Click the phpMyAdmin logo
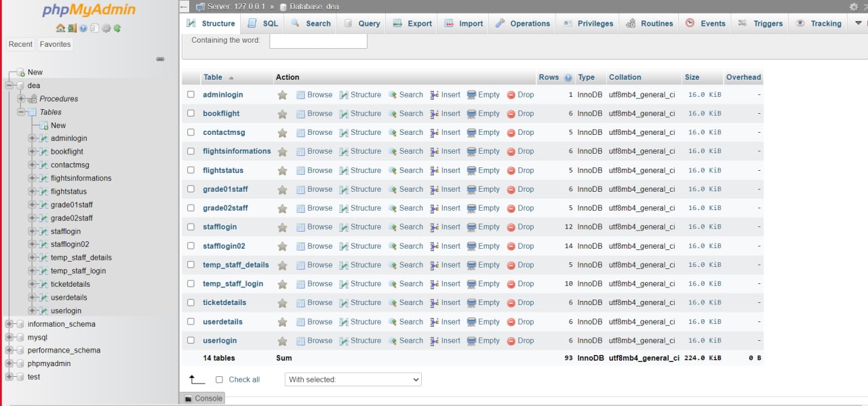 [x=89, y=10]
